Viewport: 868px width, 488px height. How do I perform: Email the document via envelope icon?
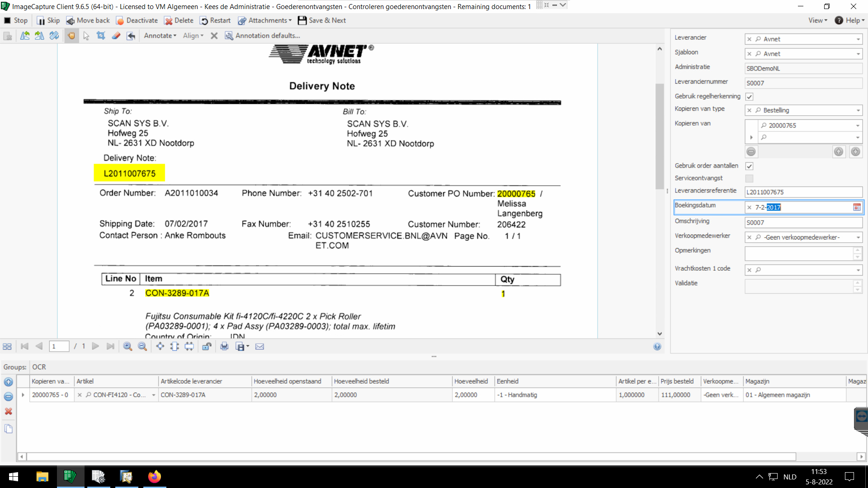coord(259,347)
